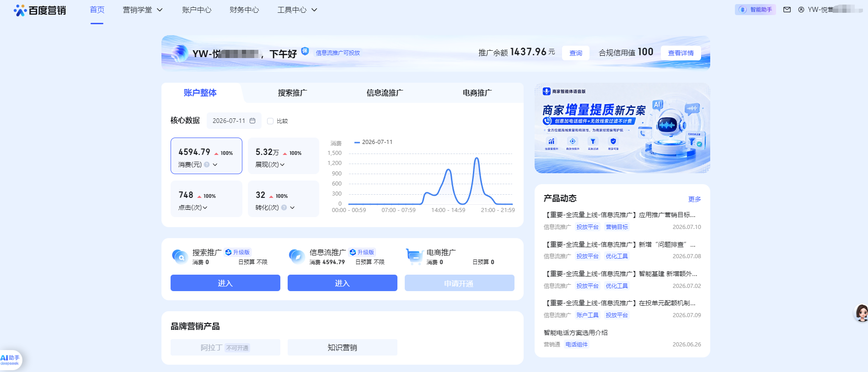
Task: Click 营销目标 tag
Action: (x=617, y=227)
